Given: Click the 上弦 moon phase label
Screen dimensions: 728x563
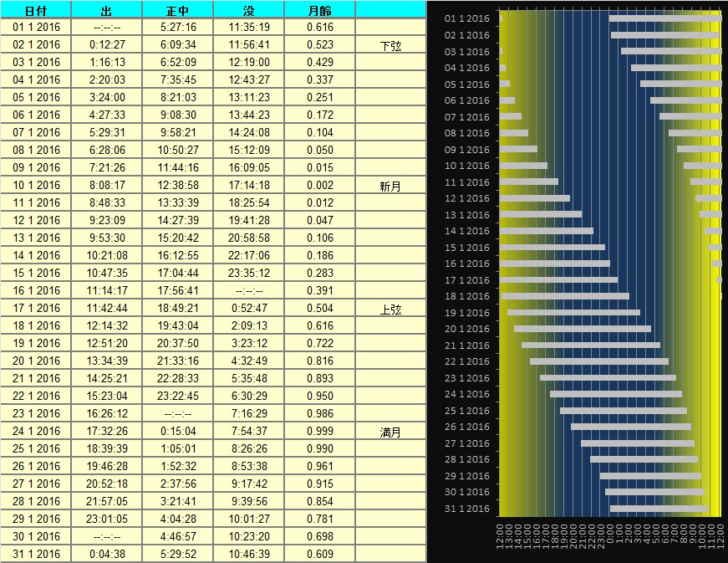Looking at the screenshot, I should [x=390, y=310].
